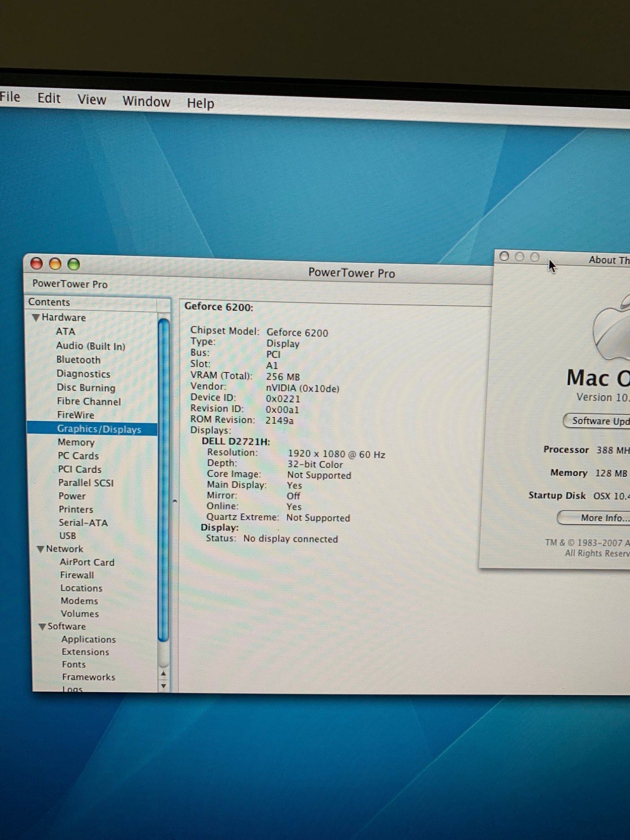Click the 32-bit Color depth value

coord(315,465)
